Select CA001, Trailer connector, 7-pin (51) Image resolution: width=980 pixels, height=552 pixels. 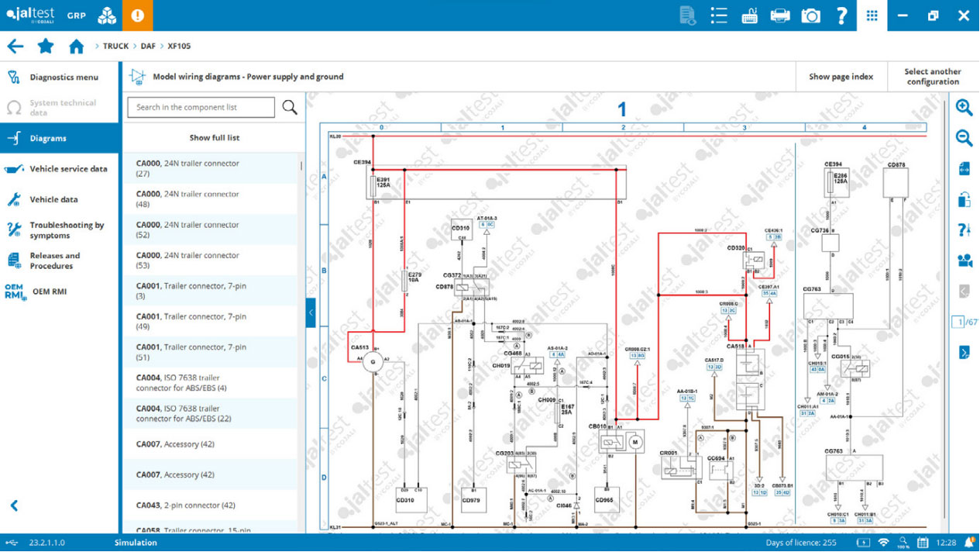point(210,352)
